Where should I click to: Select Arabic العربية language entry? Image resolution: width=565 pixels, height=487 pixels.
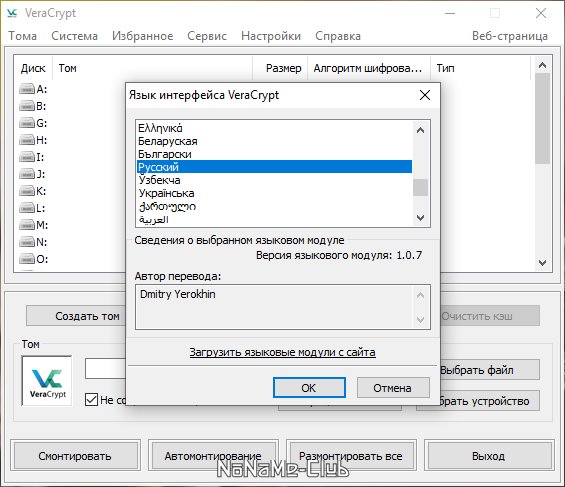tap(274, 219)
